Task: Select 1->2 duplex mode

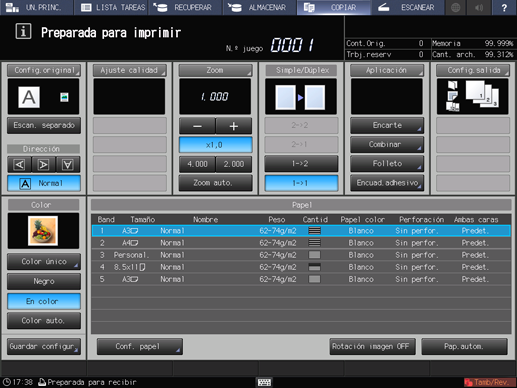Action: click(301, 164)
